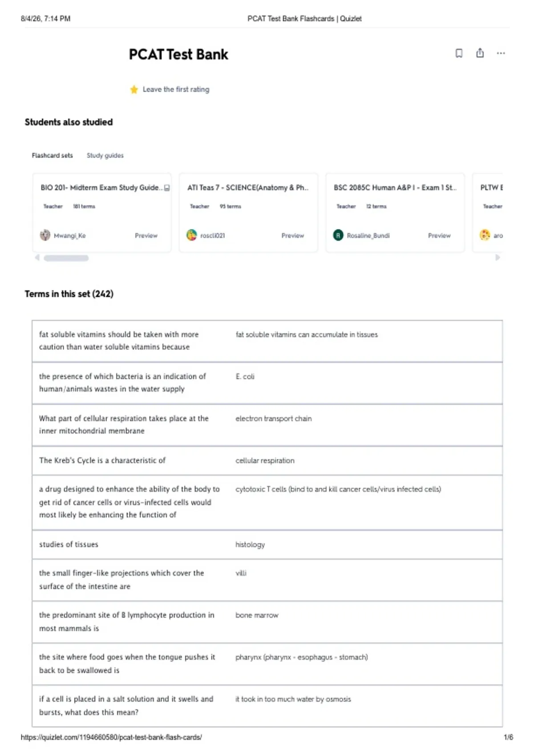Click Rosaline_Bundi's green avatar
The image size is (534, 756).
click(338, 235)
